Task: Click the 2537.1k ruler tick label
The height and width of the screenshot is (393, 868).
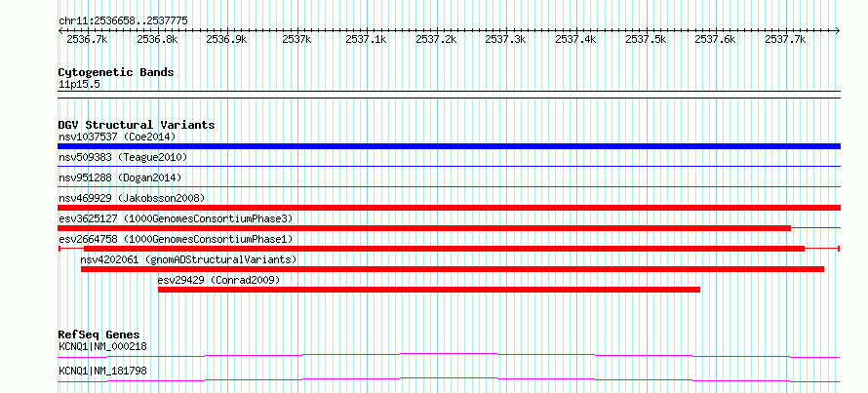Action: coord(366,40)
